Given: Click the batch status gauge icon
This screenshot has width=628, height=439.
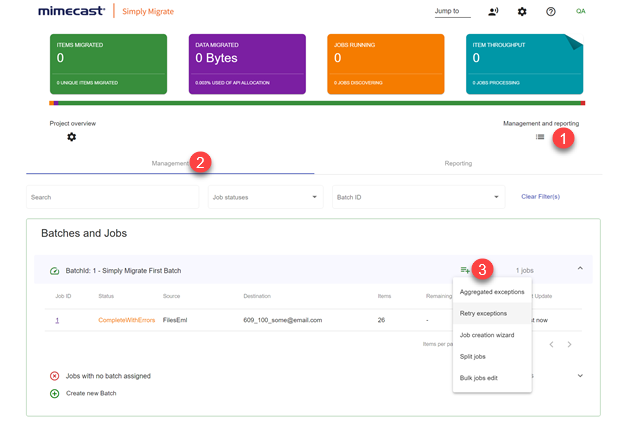Looking at the screenshot, I should coord(54,271).
